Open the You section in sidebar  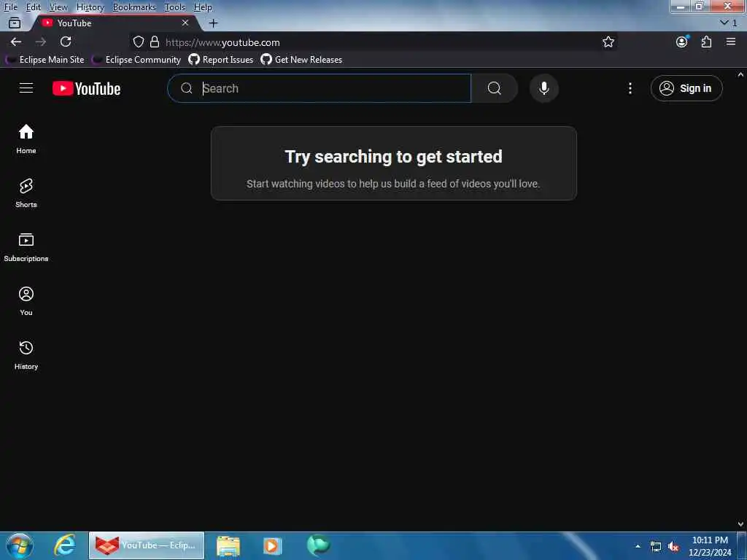pyautogui.click(x=26, y=301)
